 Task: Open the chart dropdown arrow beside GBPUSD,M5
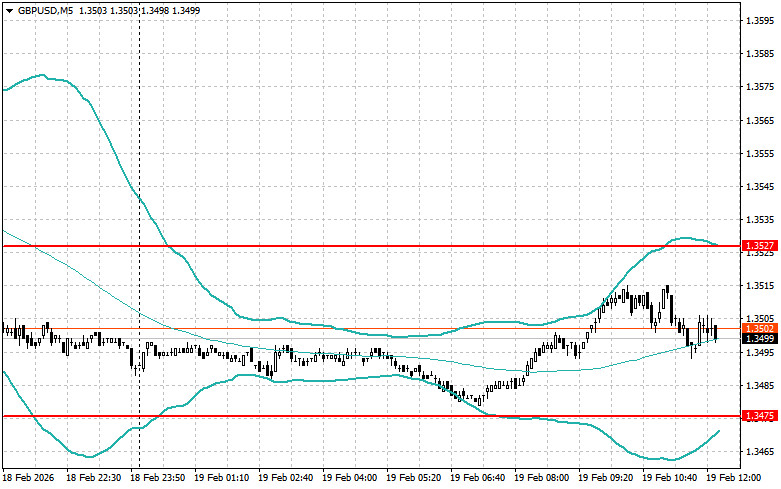click(x=9, y=10)
